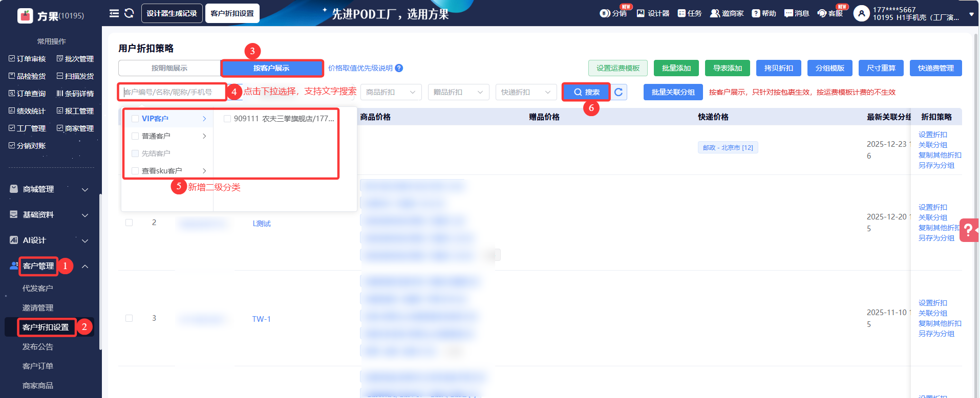This screenshot has height=398, width=980.
Task: Open 订单查询 in the quick operations
Action: (x=28, y=94)
